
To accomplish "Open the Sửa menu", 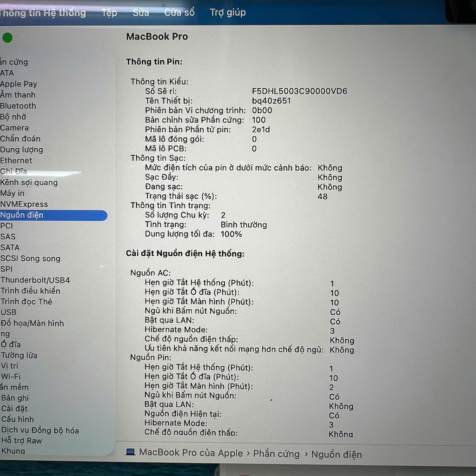I will point(140,13).
